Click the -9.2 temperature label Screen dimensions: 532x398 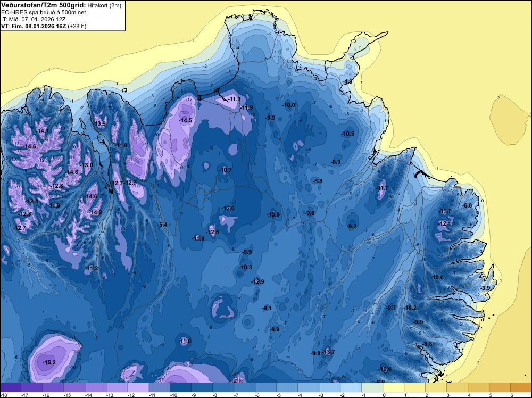tap(352, 226)
